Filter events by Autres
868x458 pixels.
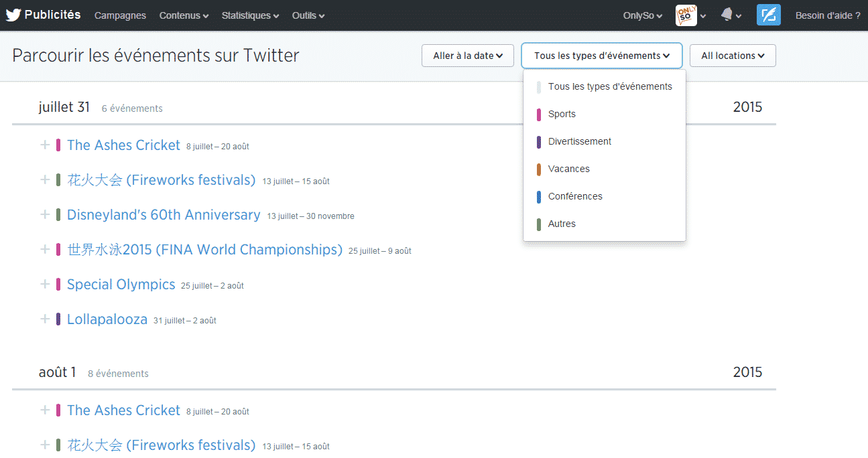(x=605, y=224)
